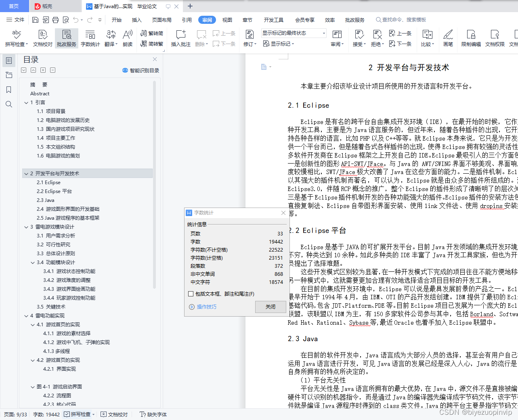Viewport: 518px width, 420px height.
Task: Switch to the 首页 home tab
Action: (14, 6)
